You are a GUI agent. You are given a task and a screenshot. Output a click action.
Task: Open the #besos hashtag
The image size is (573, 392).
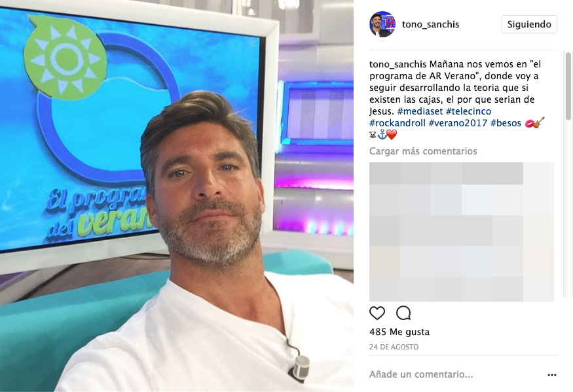point(506,123)
